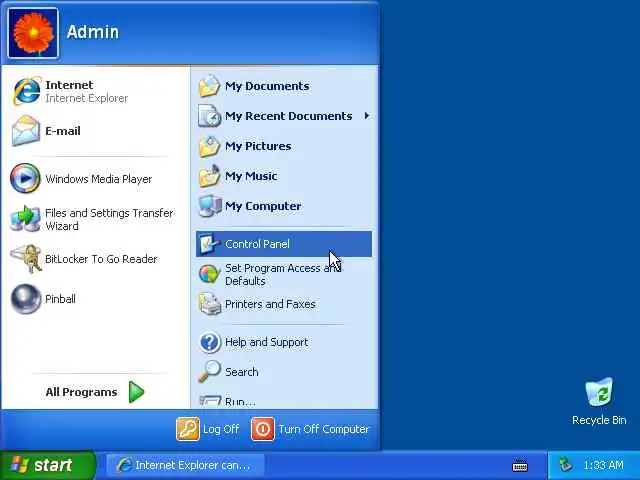Click the My Computer monitor icon
This screenshot has width=640, height=480.
pos(210,206)
